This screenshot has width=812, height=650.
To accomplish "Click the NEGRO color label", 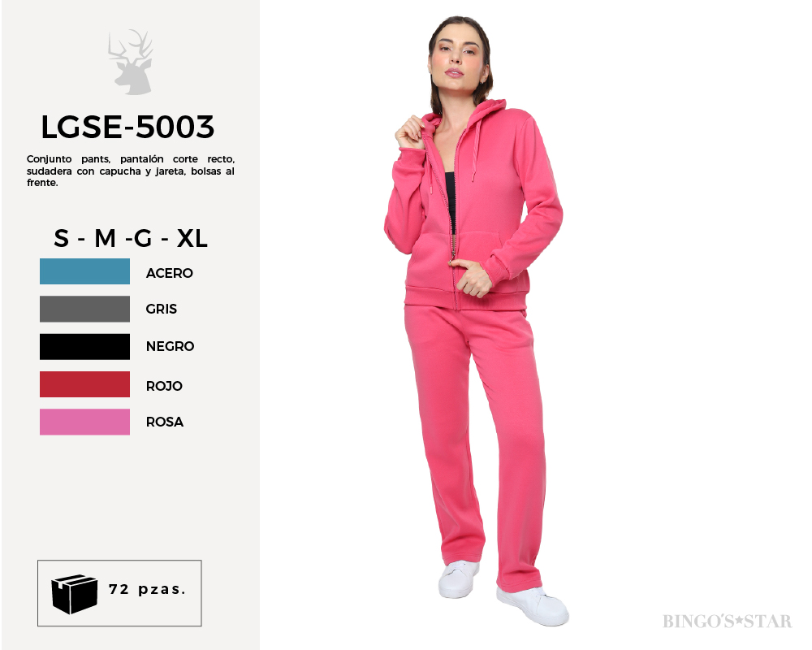I will (170, 346).
